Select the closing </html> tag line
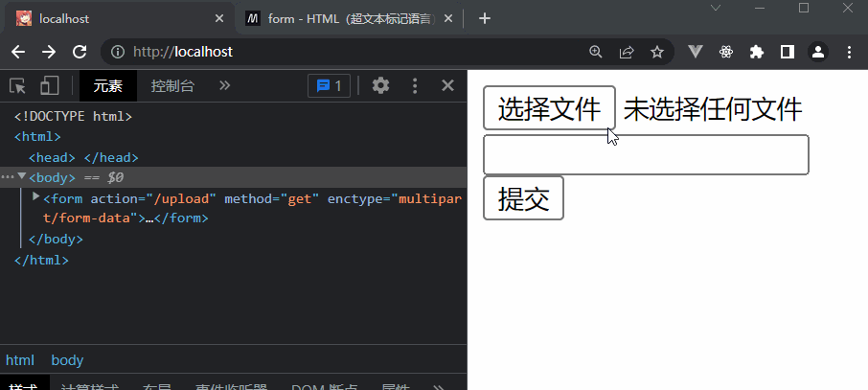 (41, 260)
